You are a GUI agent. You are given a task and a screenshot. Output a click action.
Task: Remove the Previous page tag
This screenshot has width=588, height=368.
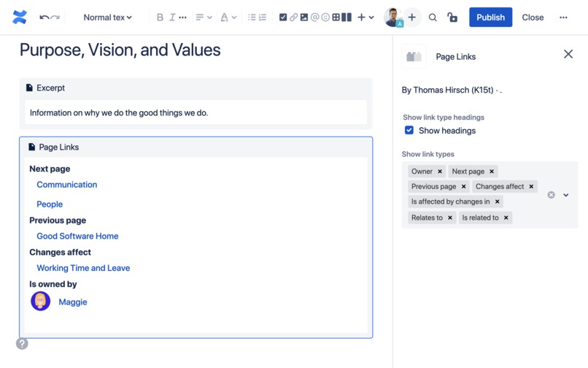tap(463, 187)
